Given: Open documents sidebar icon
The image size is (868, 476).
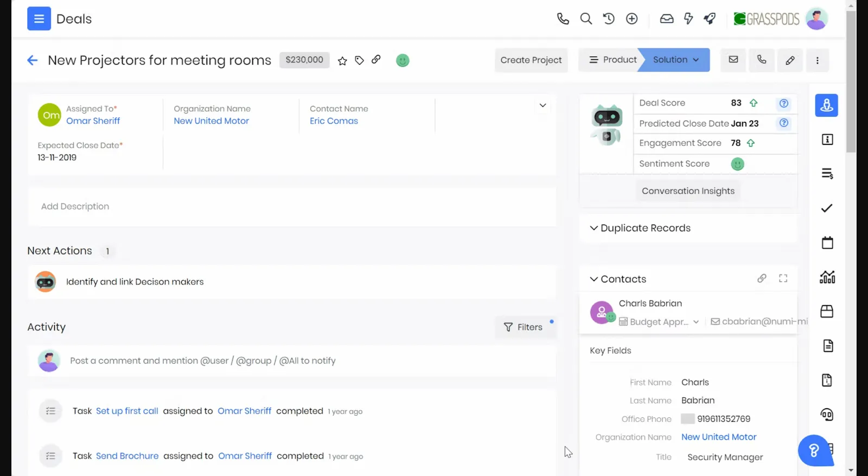Looking at the screenshot, I should [828, 346].
